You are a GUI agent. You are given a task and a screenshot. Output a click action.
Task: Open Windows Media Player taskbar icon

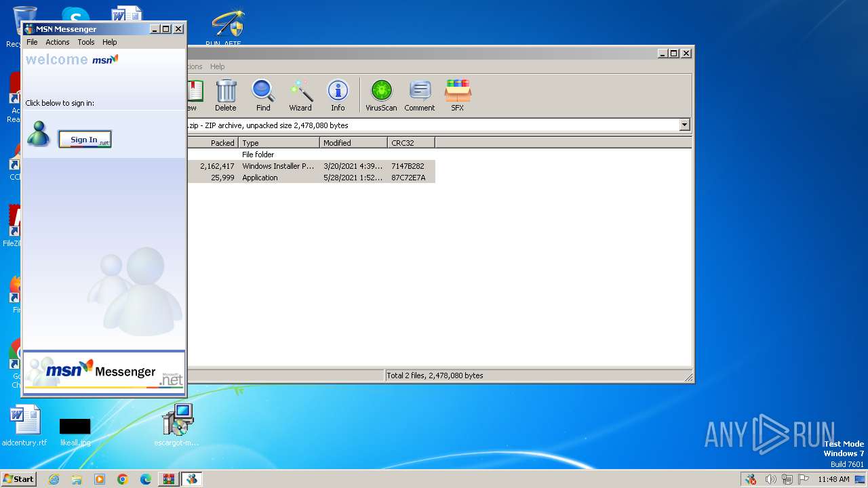(x=100, y=479)
